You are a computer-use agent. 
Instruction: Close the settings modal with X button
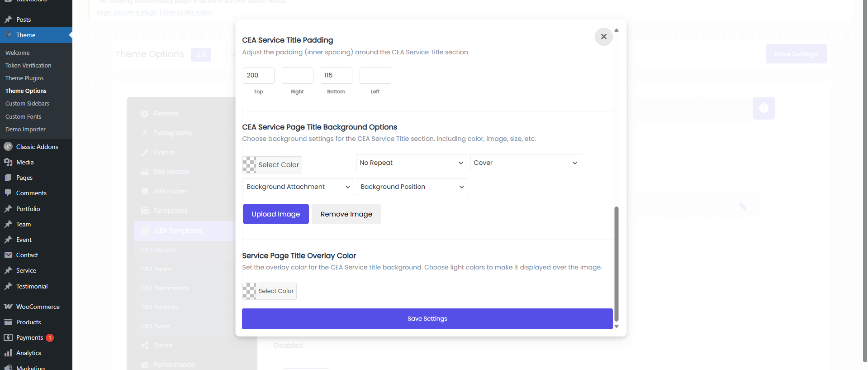[603, 37]
